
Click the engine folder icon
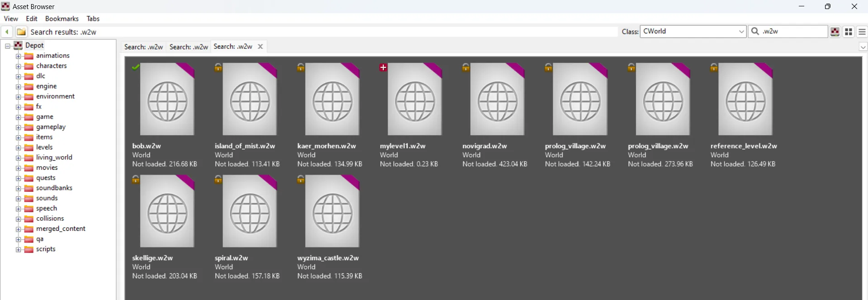tap(29, 86)
